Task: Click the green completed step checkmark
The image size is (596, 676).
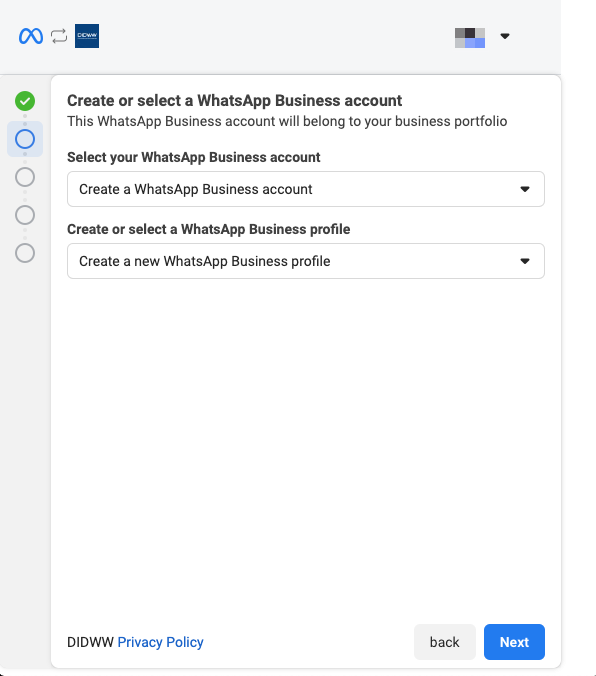Action: point(25,101)
